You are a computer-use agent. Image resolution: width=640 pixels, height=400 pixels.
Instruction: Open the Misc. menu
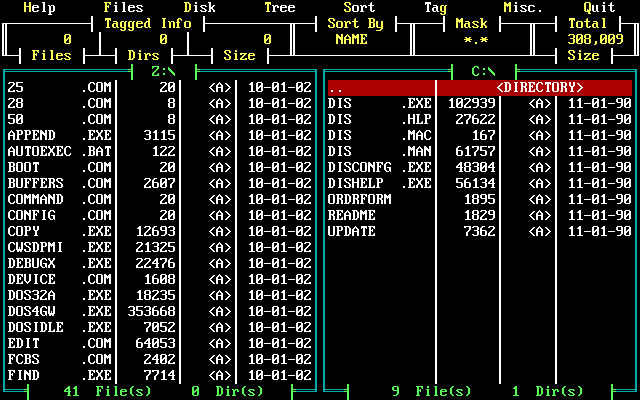[523, 8]
